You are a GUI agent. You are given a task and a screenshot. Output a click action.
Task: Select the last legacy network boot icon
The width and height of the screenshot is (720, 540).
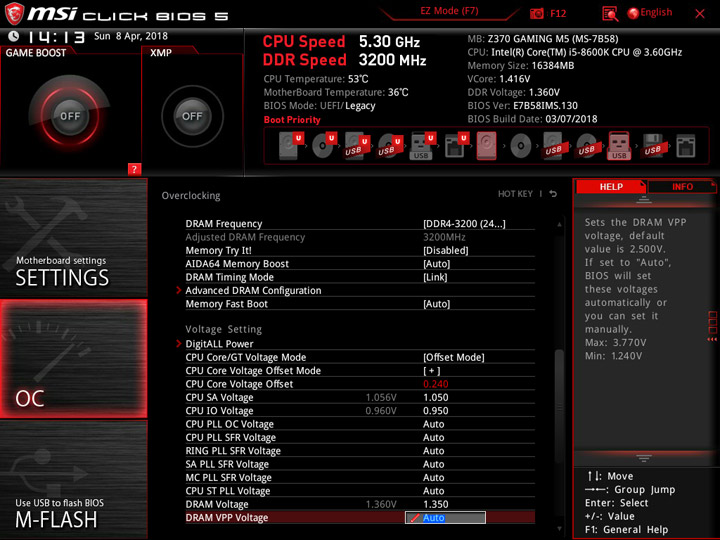point(686,146)
